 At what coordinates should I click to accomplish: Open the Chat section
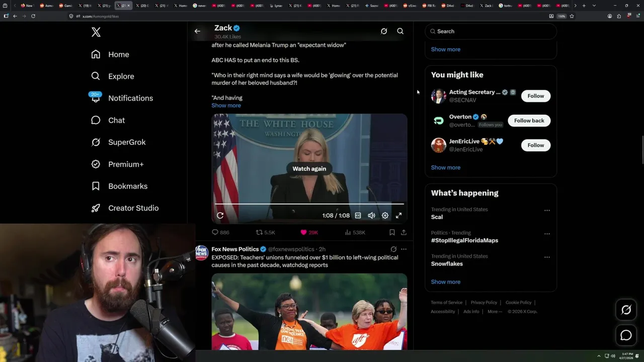108,120
